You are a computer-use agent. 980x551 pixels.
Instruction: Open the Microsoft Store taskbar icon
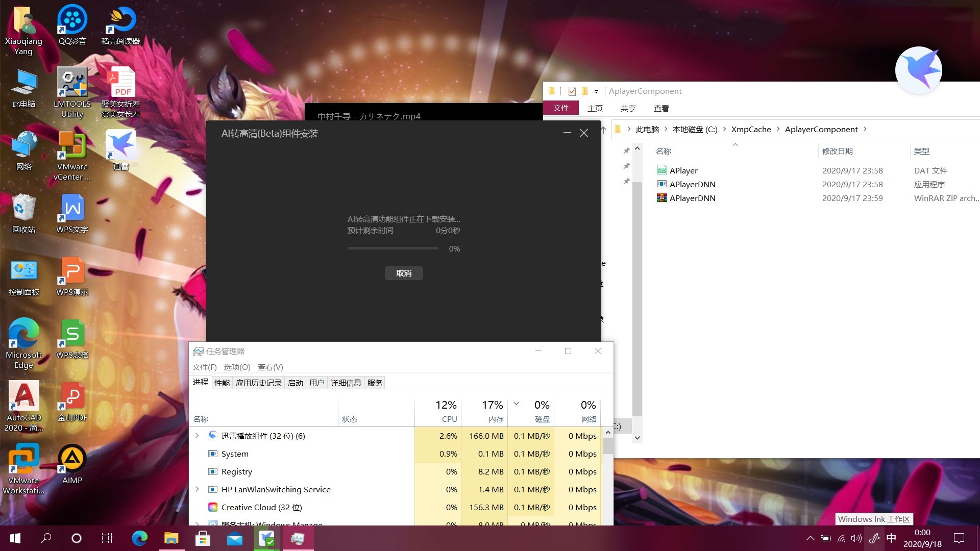pyautogui.click(x=203, y=538)
